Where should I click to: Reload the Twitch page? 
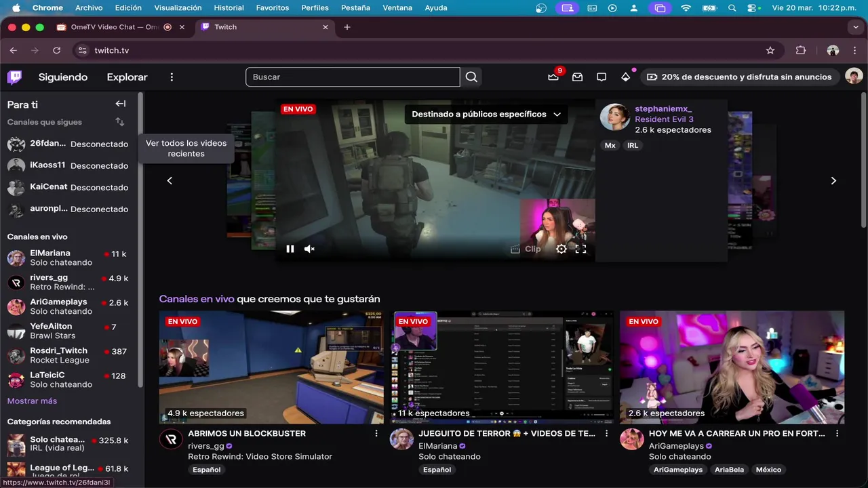57,50
